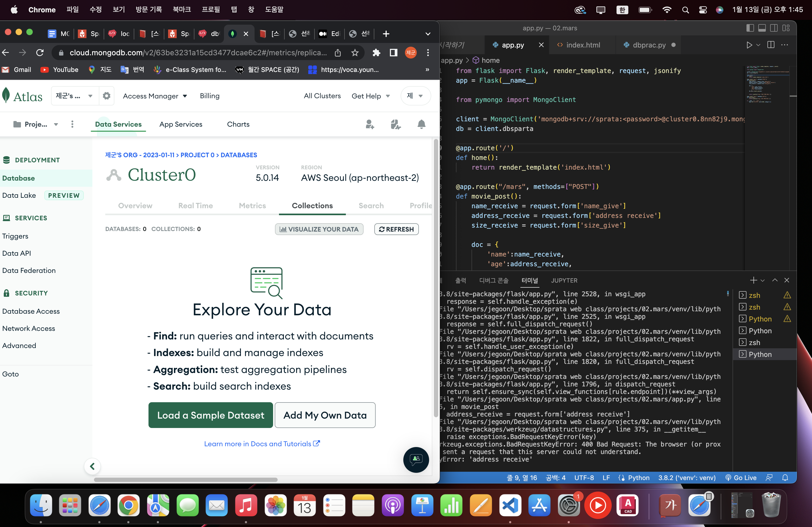Click the invite user icon in Atlas
The width and height of the screenshot is (812, 527).
[x=369, y=124]
